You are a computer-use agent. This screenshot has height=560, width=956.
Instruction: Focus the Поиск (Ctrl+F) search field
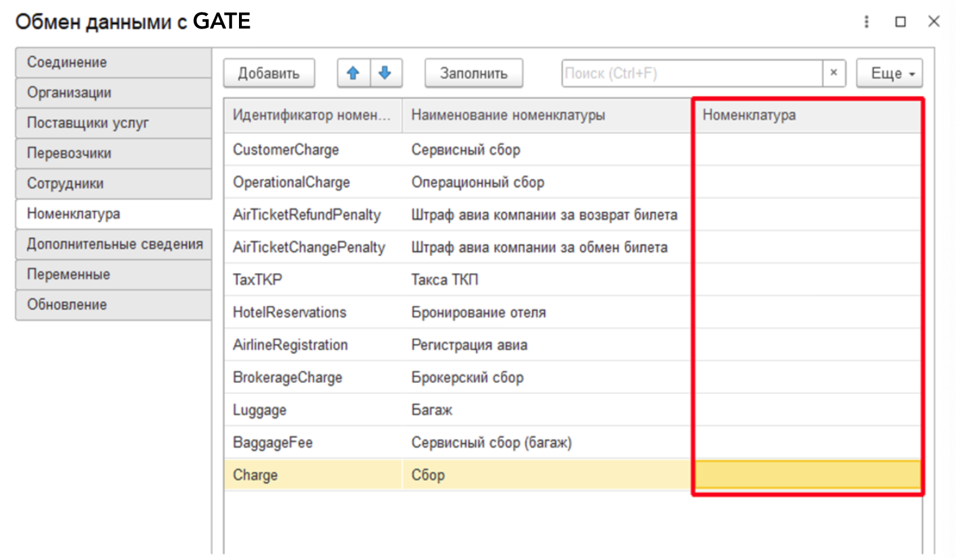pos(691,73)
